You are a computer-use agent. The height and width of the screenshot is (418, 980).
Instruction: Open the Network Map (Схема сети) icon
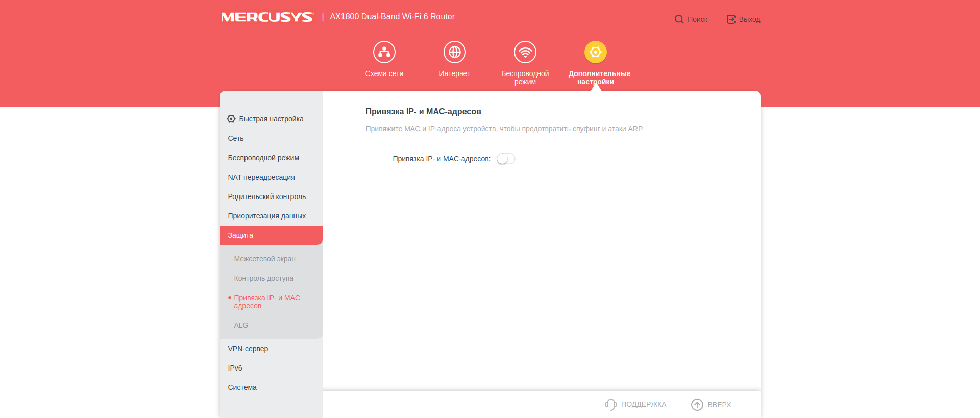pos(384,52)
